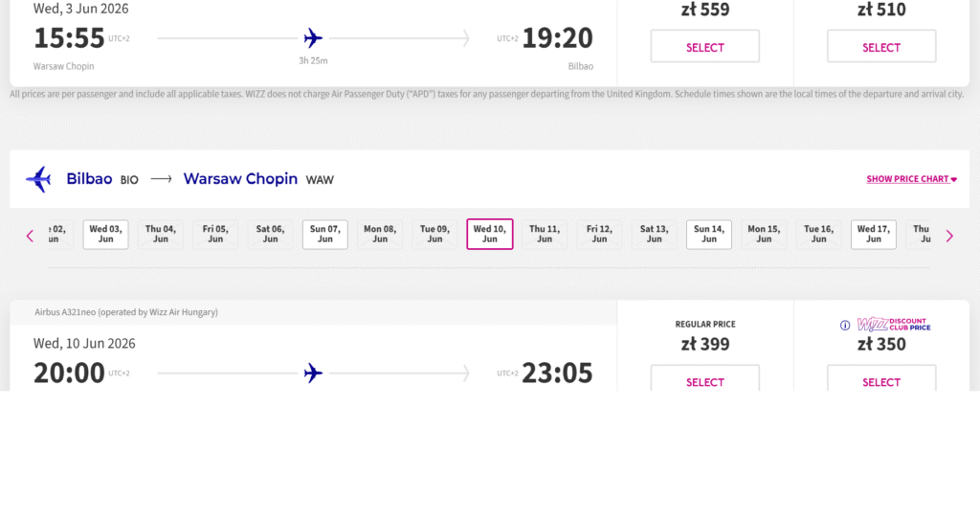Expand the Show Price Chart section
Screen dimensions: 980x520
(x=911, y=179)
